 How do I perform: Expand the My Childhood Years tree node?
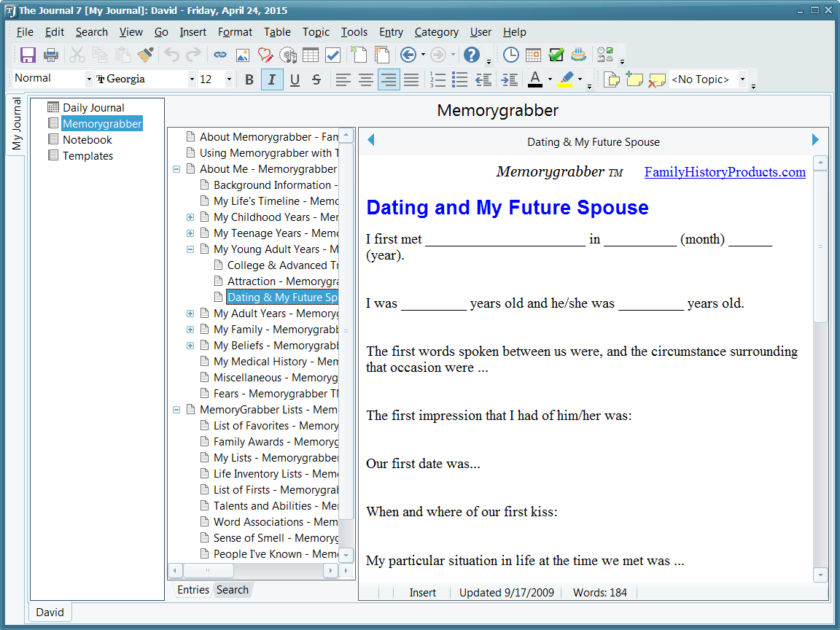tap(190, 217)
